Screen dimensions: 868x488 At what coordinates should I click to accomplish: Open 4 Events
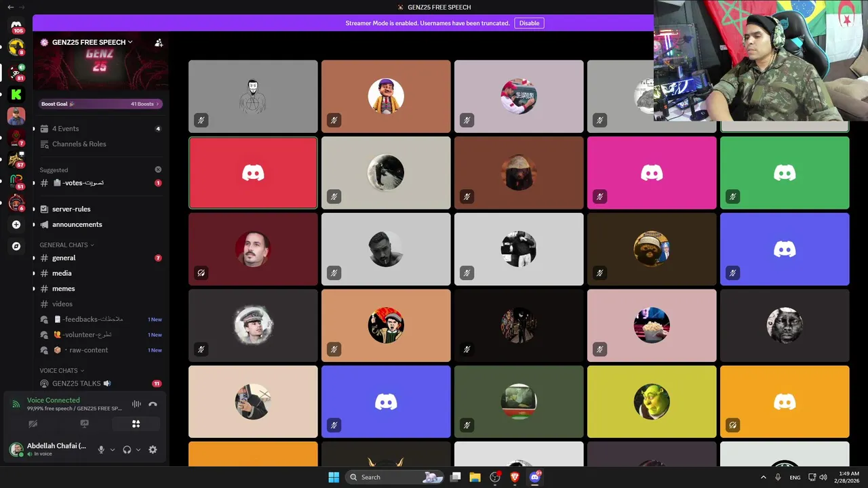(x=100, y=129)
